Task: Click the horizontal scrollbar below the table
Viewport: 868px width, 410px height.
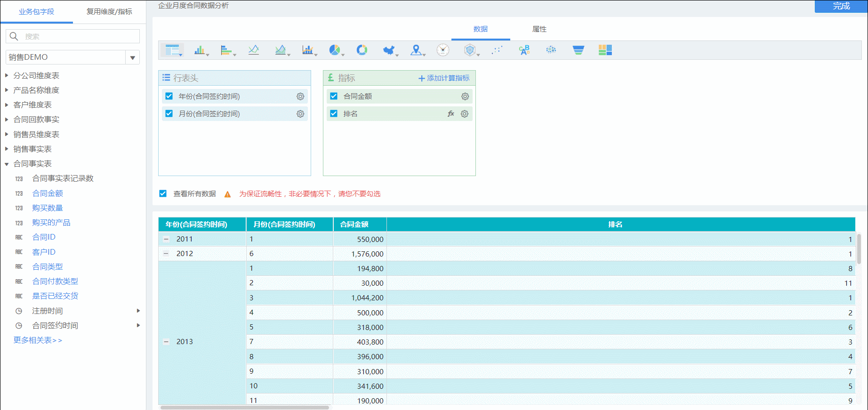Action: click(x=245, y=408)
